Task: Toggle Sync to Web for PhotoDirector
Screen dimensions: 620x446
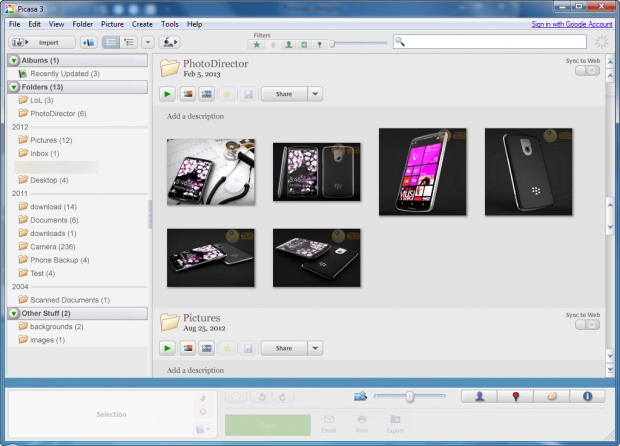Action: tap(587, 70)
